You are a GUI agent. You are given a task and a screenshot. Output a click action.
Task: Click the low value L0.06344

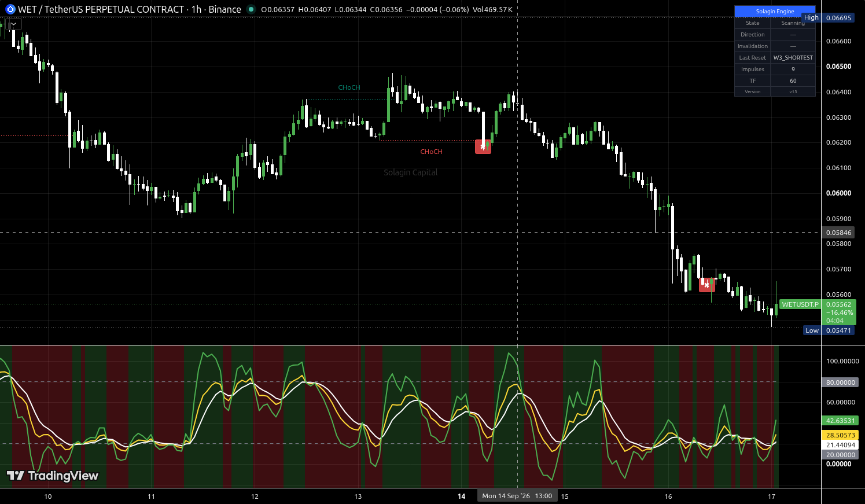click(351, 10)
